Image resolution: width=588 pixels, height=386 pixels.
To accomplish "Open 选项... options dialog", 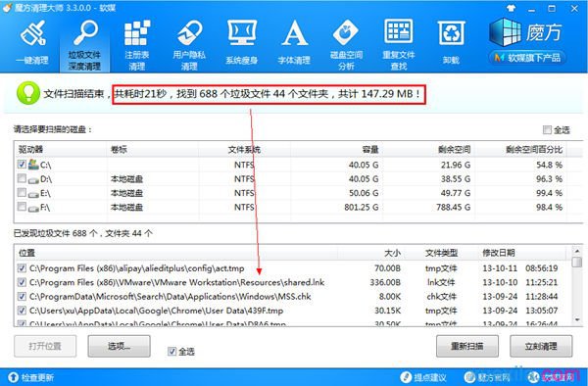I will coord(120,346).
